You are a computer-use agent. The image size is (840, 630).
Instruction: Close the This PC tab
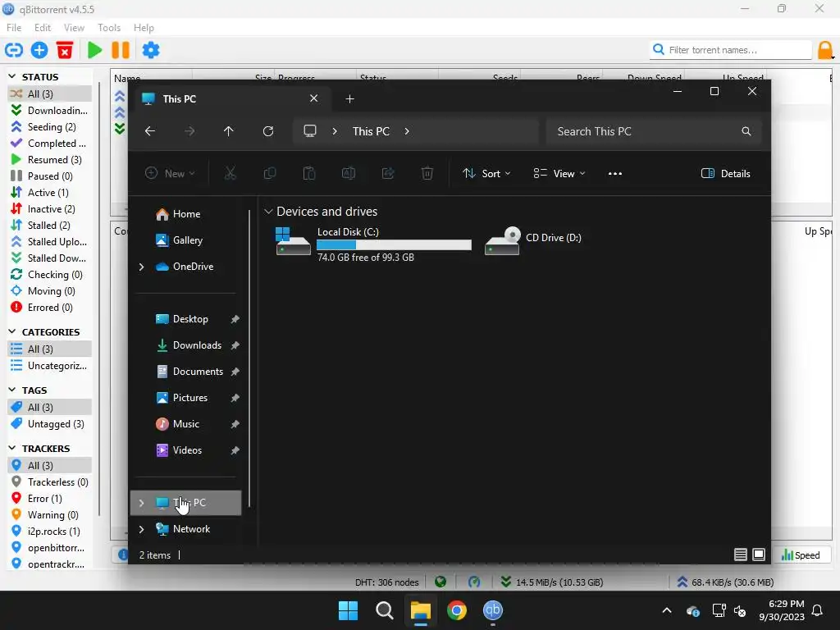(x=314, y=98)
